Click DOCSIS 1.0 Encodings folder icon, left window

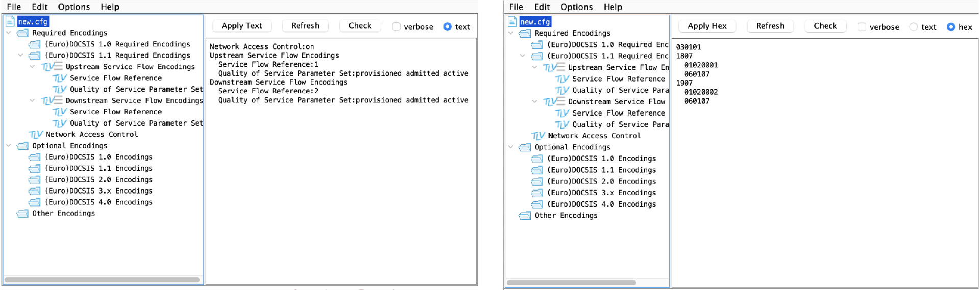click(x=35, y=157)
